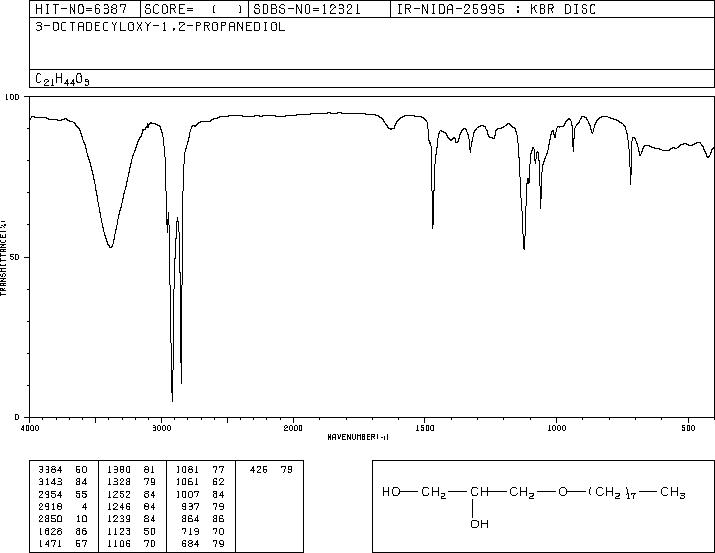Click the sharp spectrum peak near 1471
The width and height of the screenshot is (715, 553).
click(432, 226)
